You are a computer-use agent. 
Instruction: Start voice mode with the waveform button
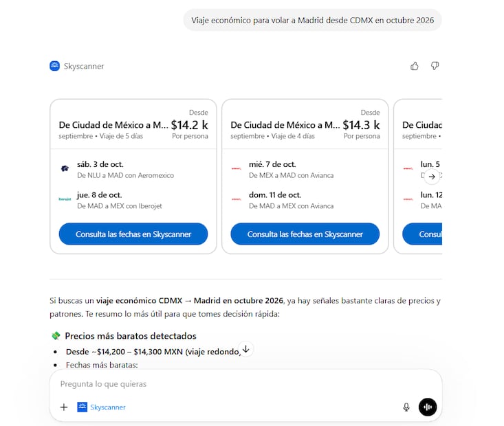pos(428,407)
